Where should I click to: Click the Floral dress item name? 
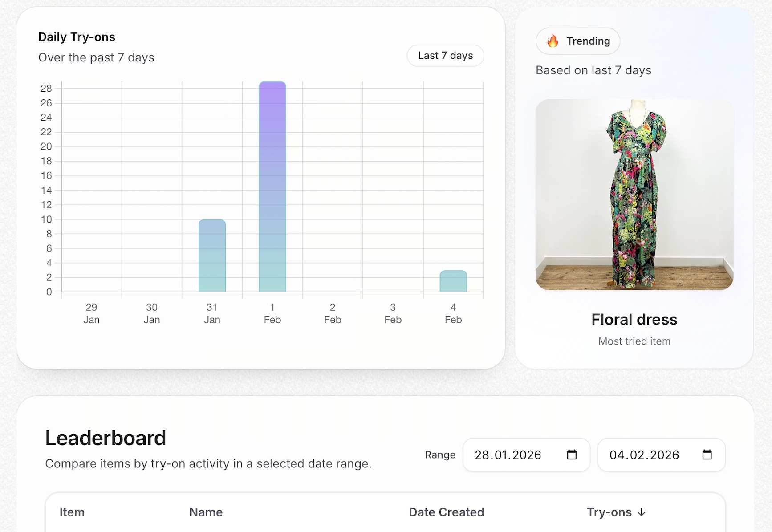pyautogui.click(x=634, y=319)
